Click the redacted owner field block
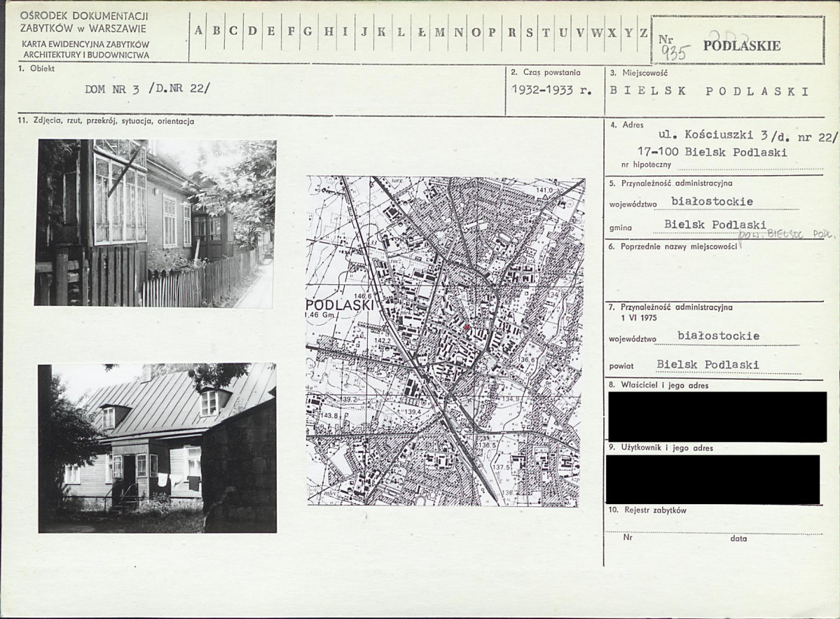 point(717,417)
